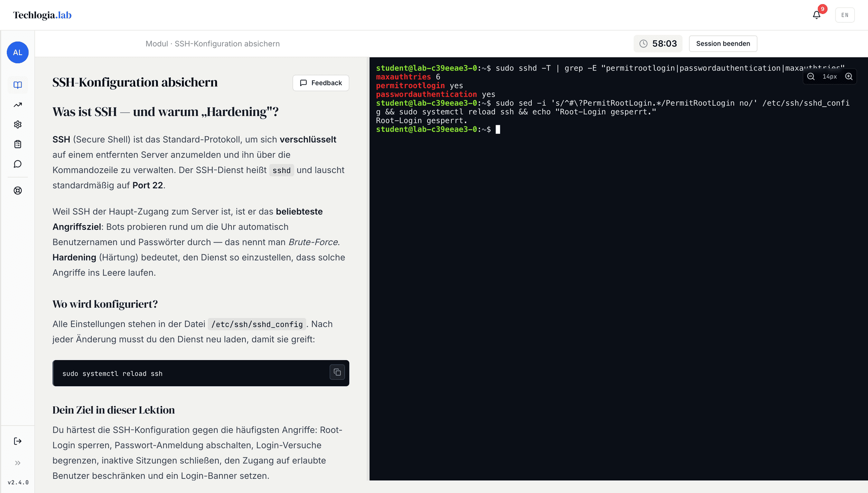Click the Feedback button
868x493 pixels.
point(321,83)
